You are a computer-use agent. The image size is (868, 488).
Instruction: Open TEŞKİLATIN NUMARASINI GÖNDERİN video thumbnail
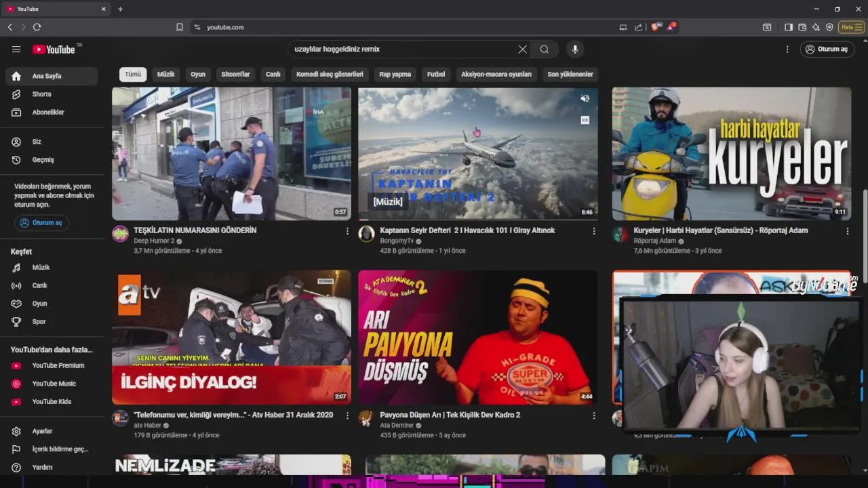[231, 154]
